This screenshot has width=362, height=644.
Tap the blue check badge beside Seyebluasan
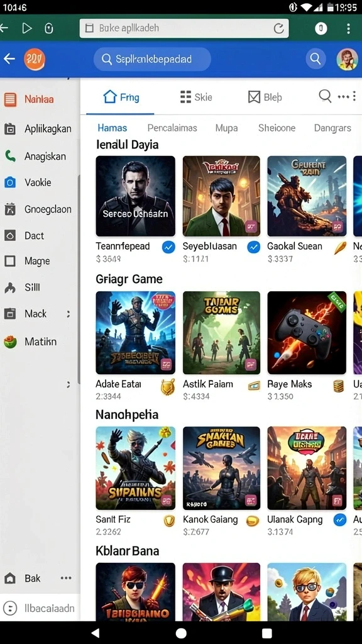[253, 247]
